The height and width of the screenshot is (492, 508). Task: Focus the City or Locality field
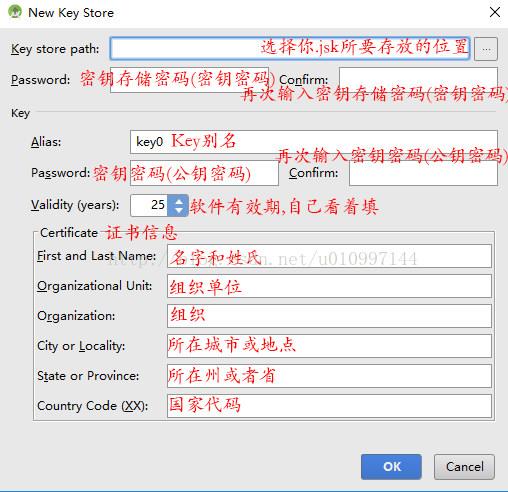329,346
